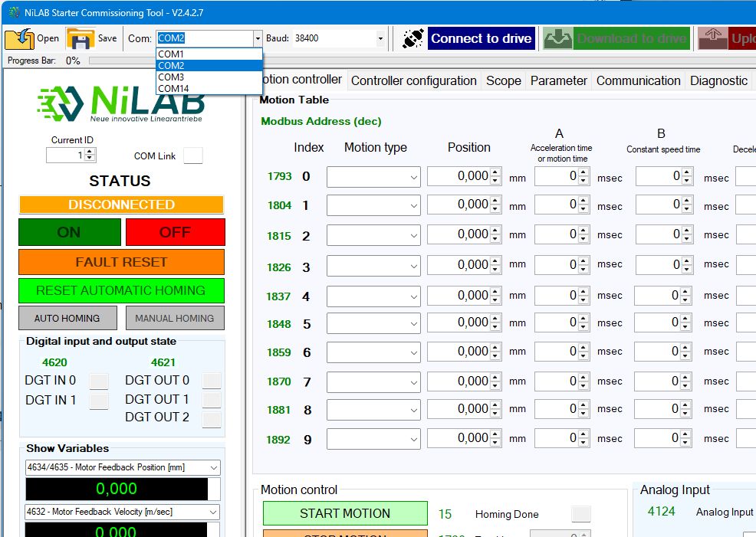
Task: Toggle the DGT OUT 1 indicator
Action: tap(212, 400)
